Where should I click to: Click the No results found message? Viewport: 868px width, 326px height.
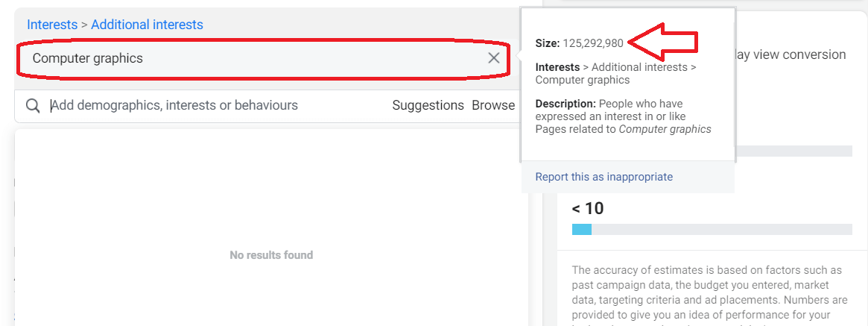pos(271,255)
